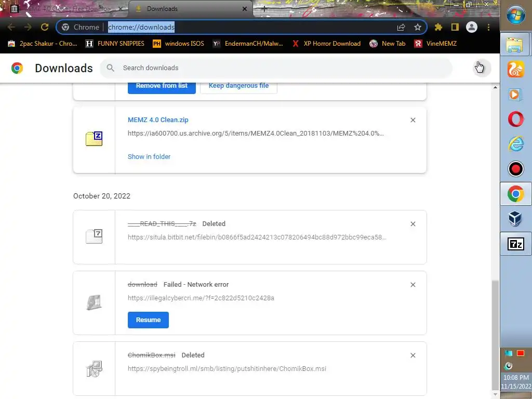Switch to the MEMZ 4.0 Clean tab
This screenshot has height=399, width=532.
click(x=64, y=9)
